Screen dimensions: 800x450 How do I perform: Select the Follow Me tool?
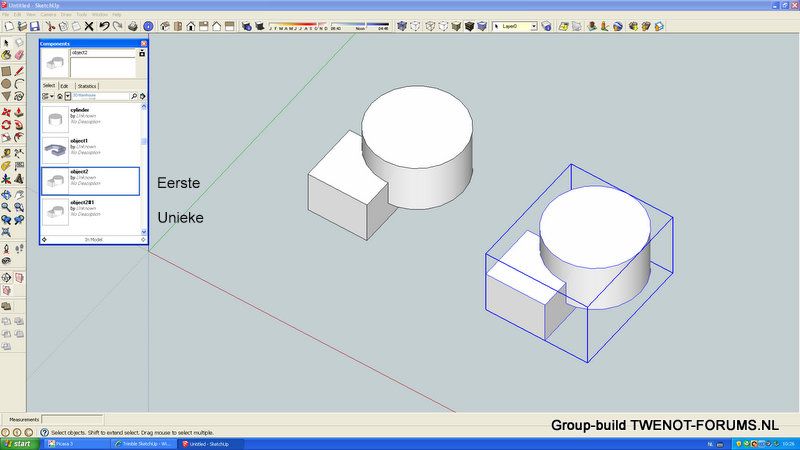coord(19,124)
